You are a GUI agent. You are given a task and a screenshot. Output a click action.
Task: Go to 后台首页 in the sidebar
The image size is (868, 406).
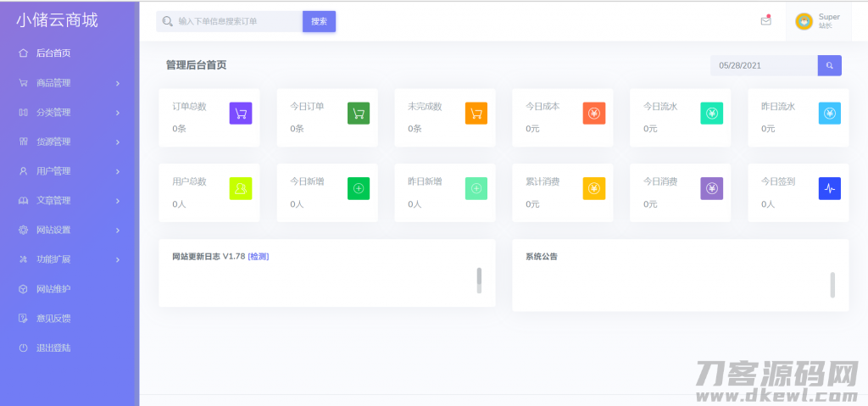[x=53, y=53]
